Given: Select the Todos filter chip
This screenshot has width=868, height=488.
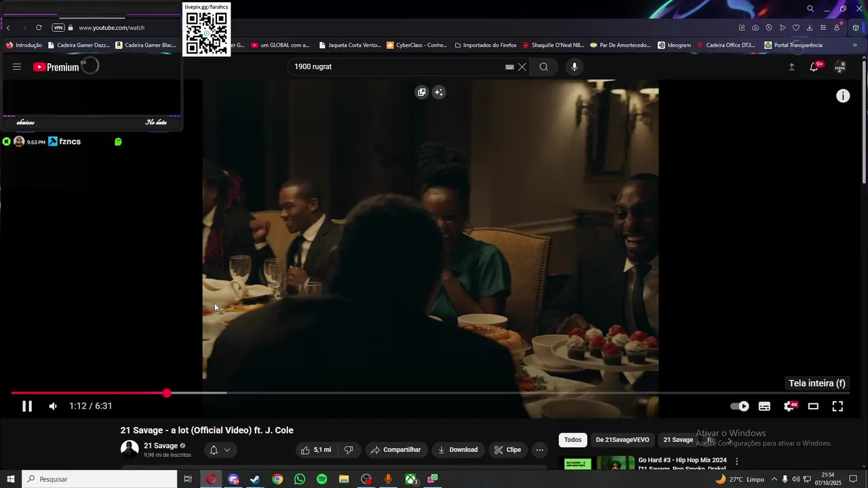Looking at the screenshot, I should pos(573,440).
